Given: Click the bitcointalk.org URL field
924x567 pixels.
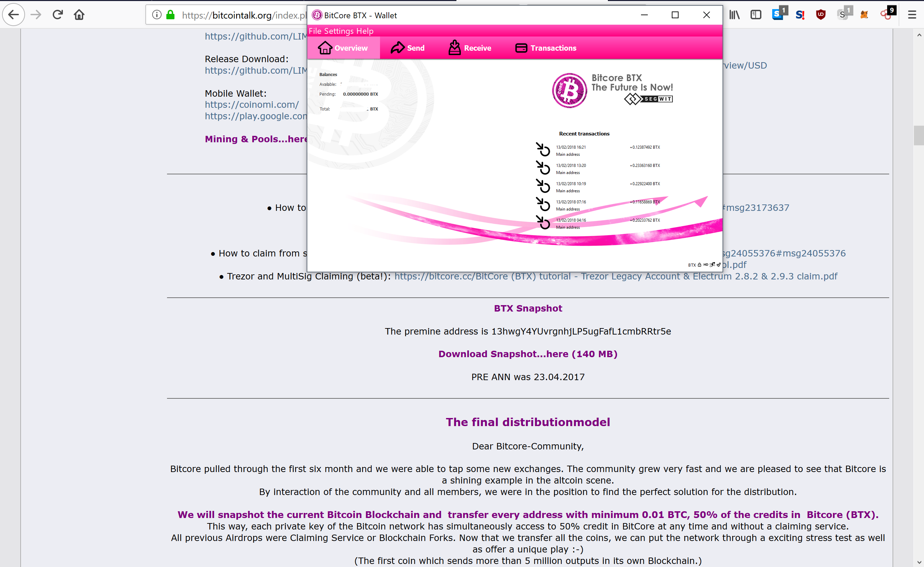Looking at the screenshot, I should (244, 15).
